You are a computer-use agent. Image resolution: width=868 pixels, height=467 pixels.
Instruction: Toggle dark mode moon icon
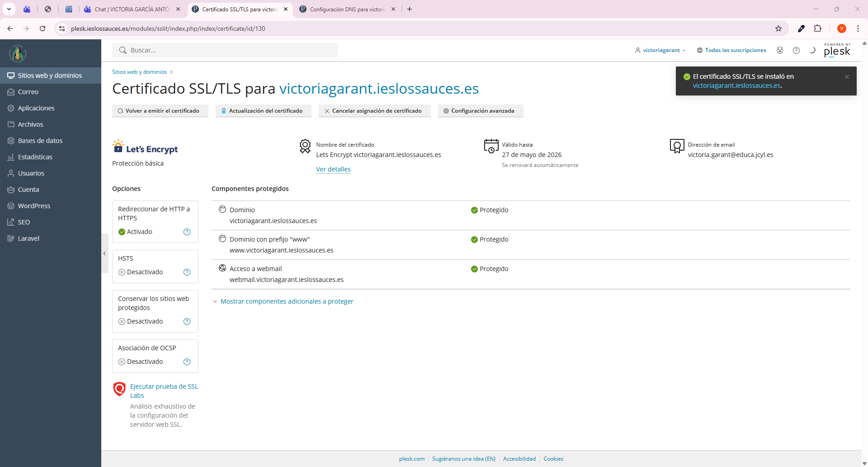812,50
